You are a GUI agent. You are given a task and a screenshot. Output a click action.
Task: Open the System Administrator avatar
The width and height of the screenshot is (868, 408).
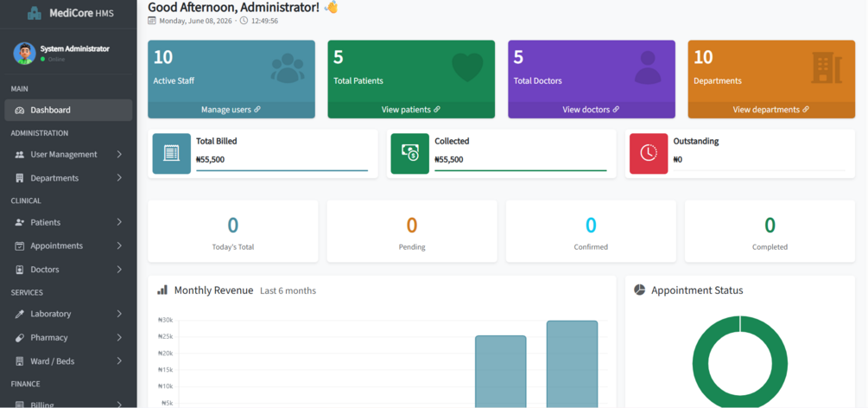pos(24,54)
